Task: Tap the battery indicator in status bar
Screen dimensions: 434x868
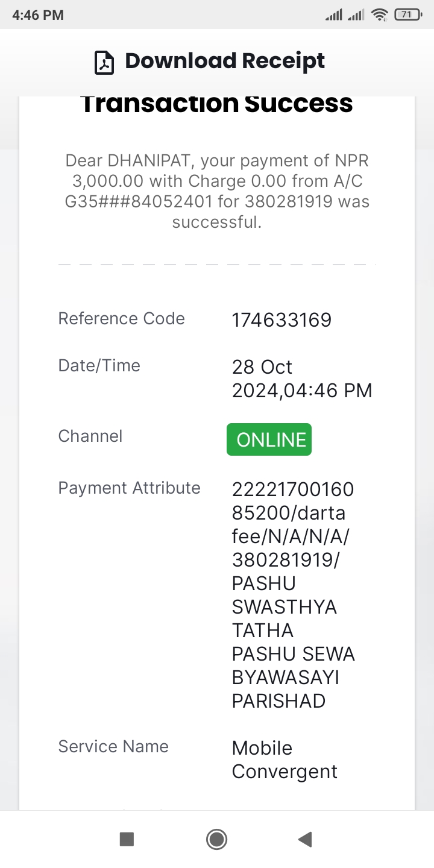Action: (409, 14)
